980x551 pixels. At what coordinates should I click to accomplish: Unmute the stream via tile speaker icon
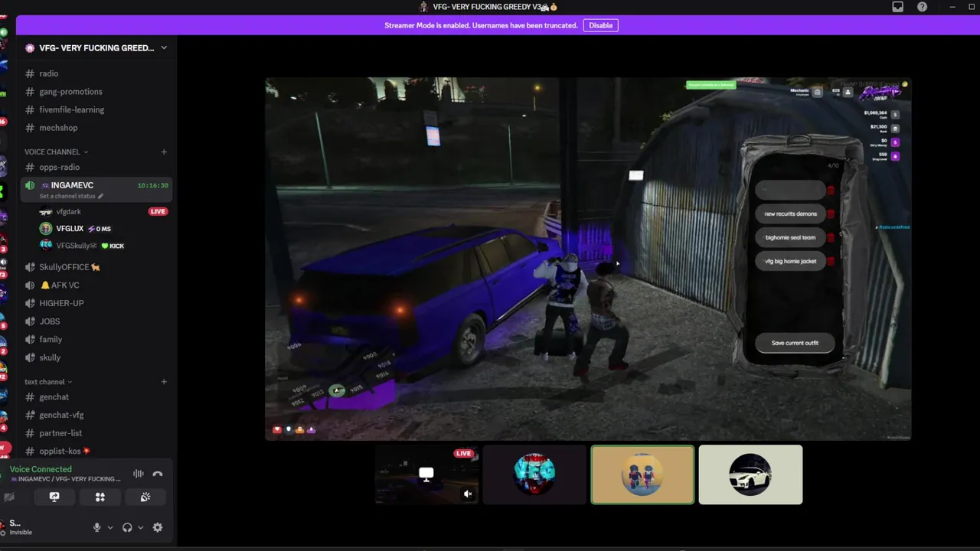point(468,494)
